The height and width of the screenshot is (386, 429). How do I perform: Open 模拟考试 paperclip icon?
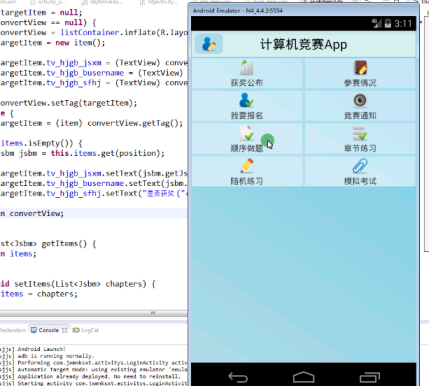[360, 166]
